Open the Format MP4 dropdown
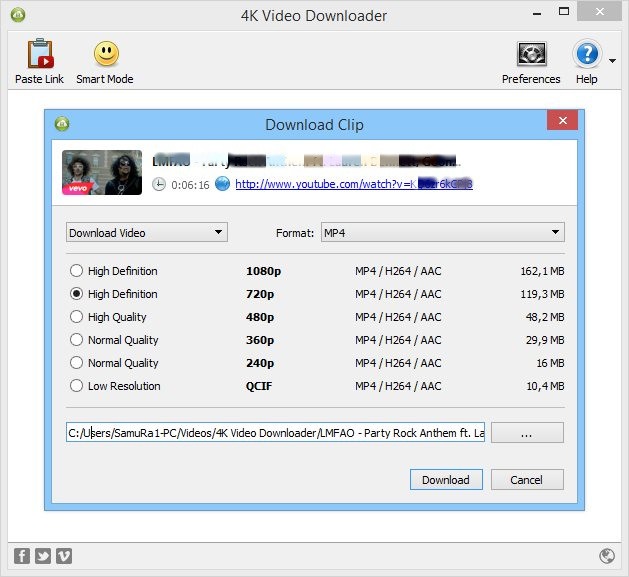629x577 pixels. click(442, 232)
